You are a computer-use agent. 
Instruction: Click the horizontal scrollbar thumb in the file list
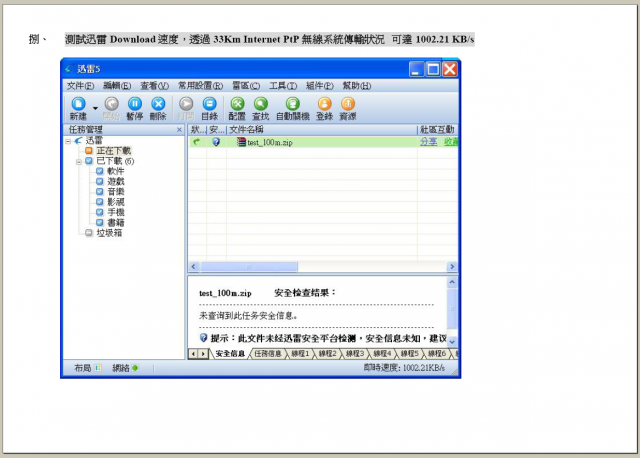tap(249, 267)
